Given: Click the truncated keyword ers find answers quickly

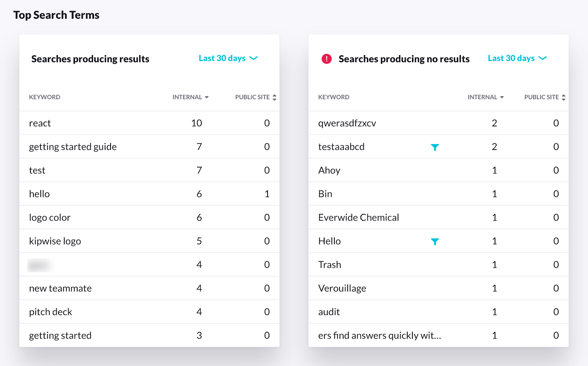Looking at the screenshot, I should coord(379,335).
